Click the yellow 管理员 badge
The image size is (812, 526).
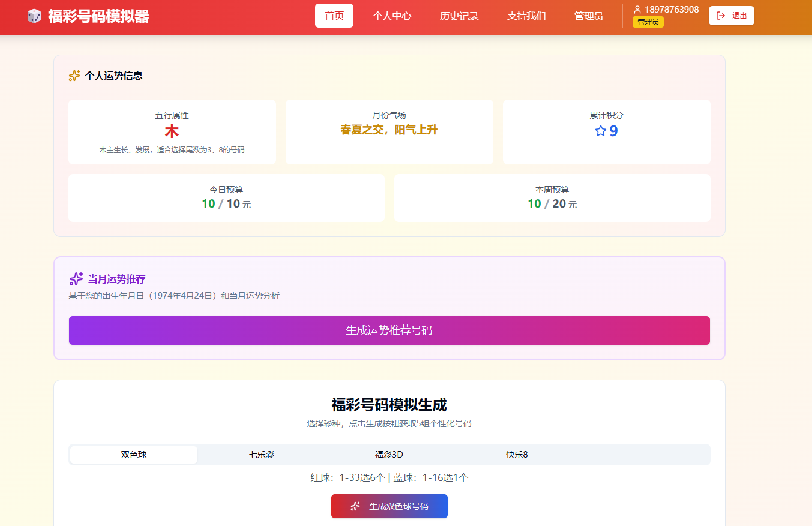point(648,22)
